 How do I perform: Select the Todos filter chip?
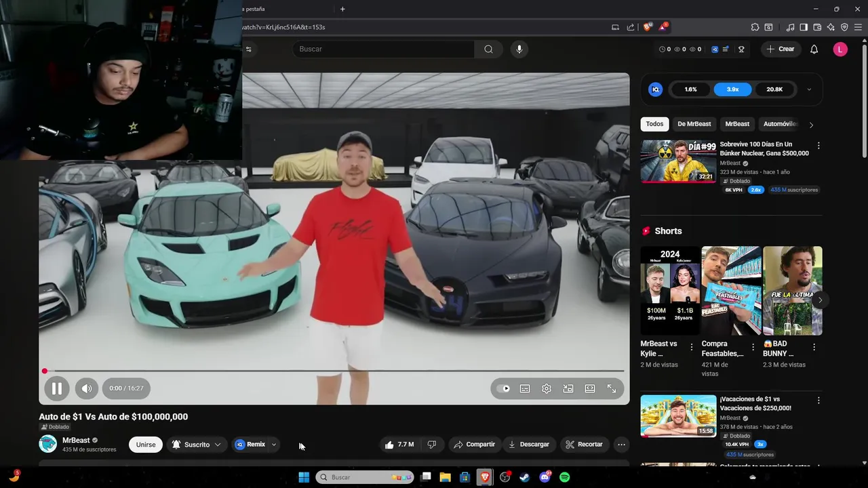point(654,124)
